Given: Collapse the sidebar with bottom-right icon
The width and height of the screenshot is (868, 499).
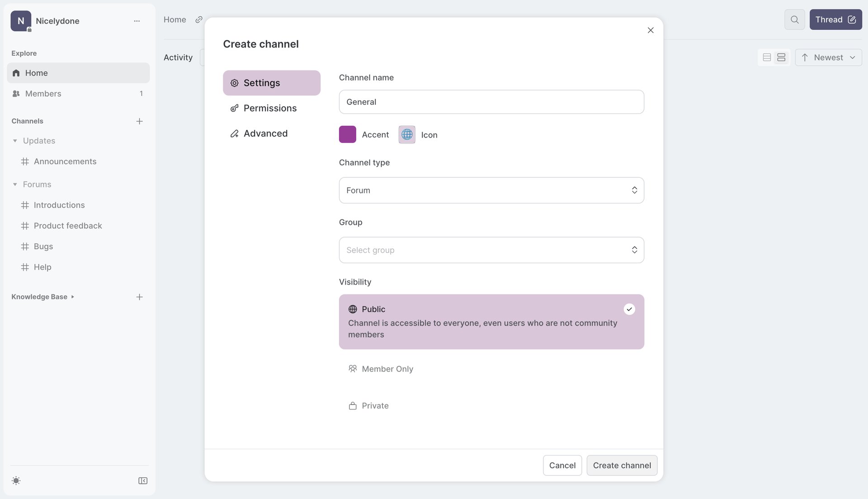Looking at the screenshot, I should 142,480.
